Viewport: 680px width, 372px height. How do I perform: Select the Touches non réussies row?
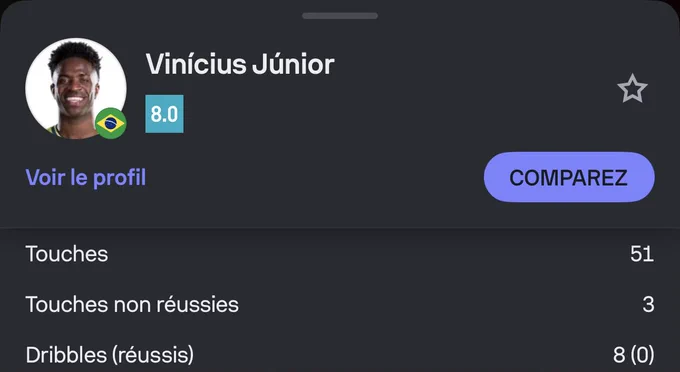340,304
